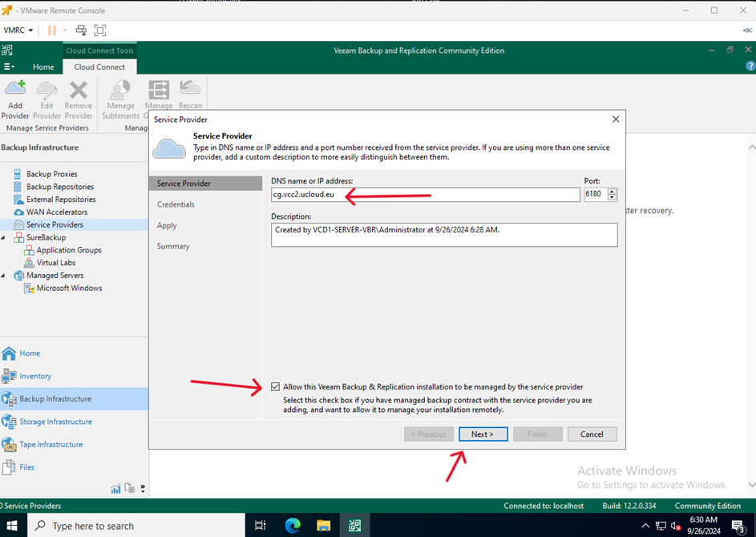Increase the port number with the up arrow
This screenshot has height=537, width=756.
click(612, 192)
